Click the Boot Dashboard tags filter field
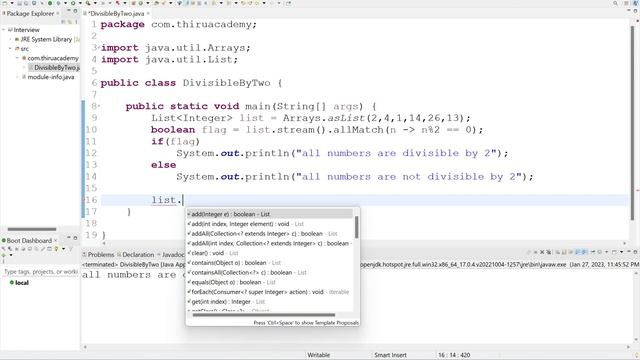Image resolution: width=640 pixels, height=360 pixels. click(x=40, y=271)
